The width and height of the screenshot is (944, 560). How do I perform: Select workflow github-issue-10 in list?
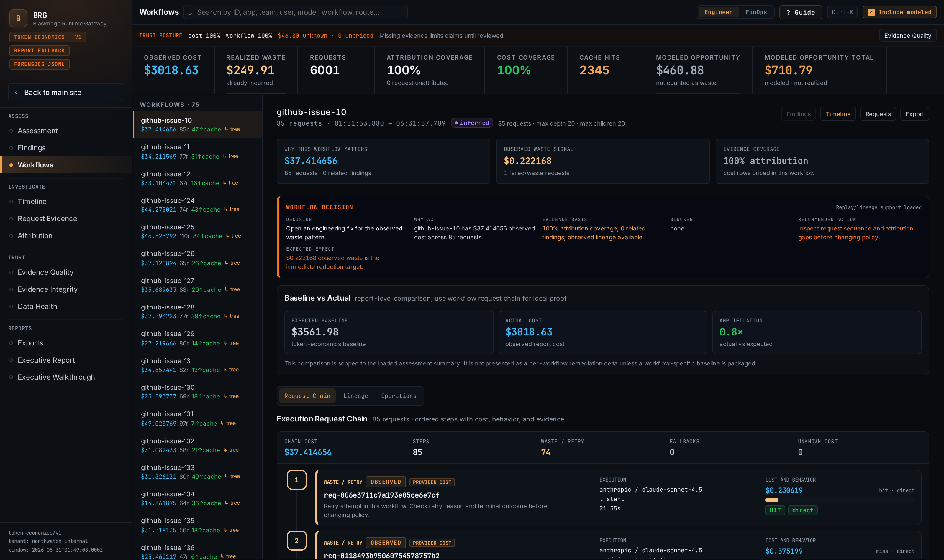[197, 125]
